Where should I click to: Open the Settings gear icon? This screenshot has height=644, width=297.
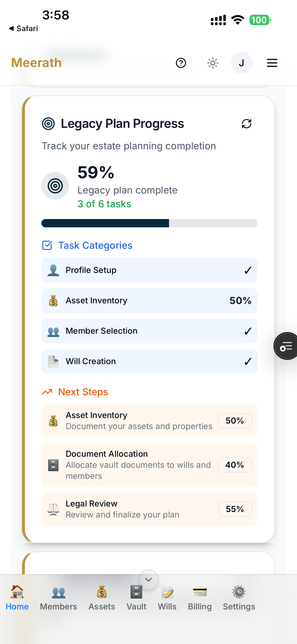(x=239, y=592)
